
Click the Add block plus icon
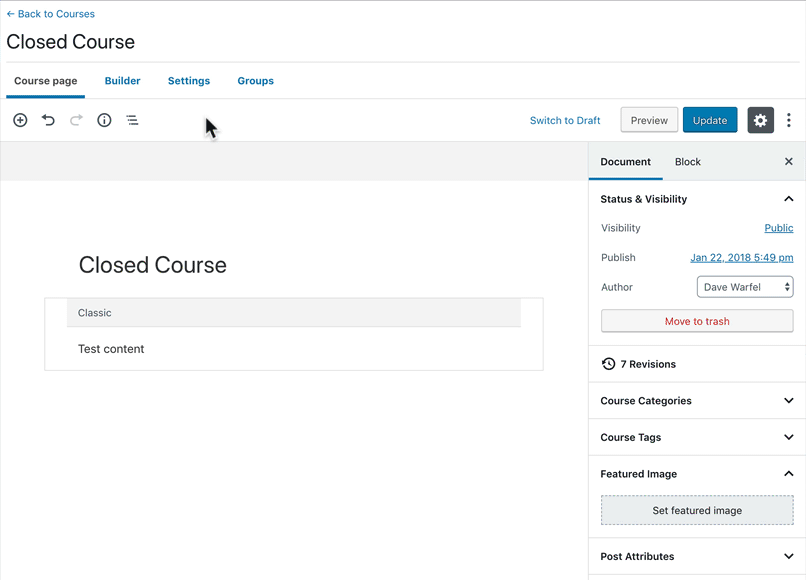[x=20, y=120]
